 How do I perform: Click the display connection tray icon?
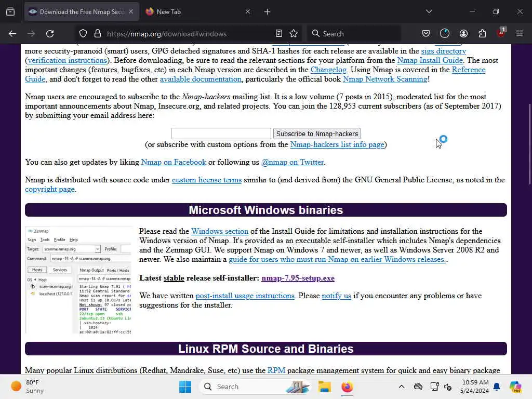(x=434, y=387)
